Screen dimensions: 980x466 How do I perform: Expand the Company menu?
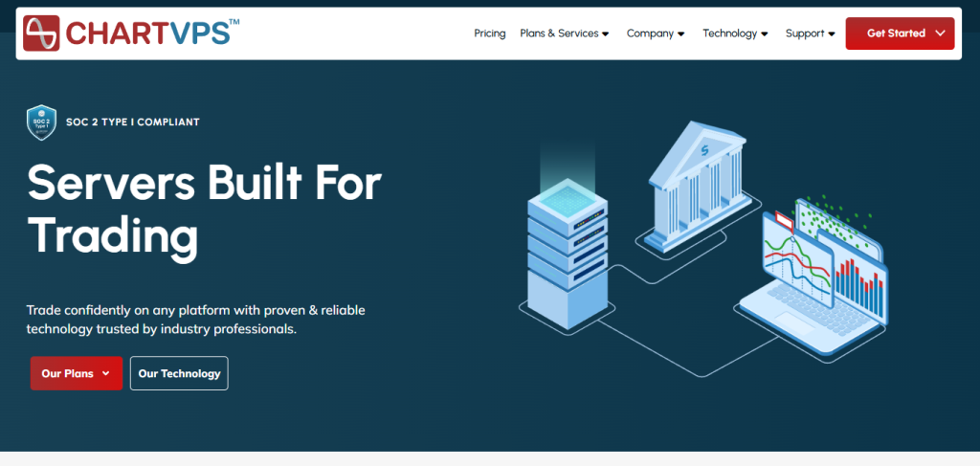click(656, 33)
